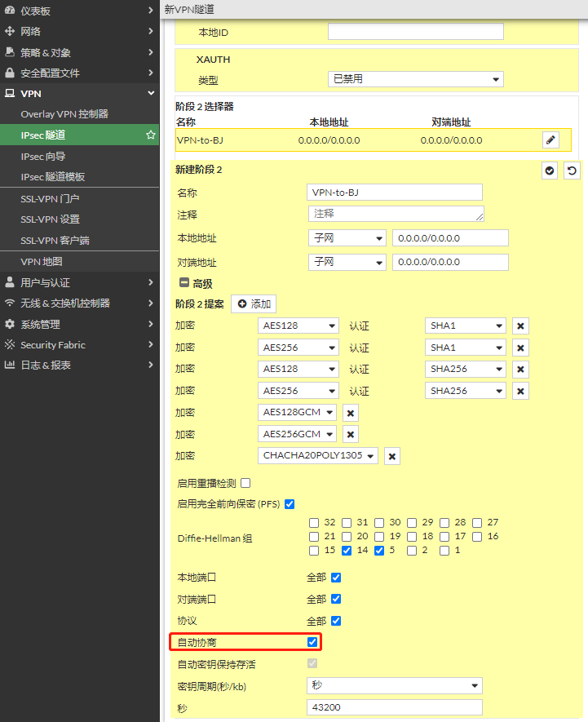Image resolution: width=588 pixels, height=722 pixels.
Task: Click the 添加 button for phase 2 proposals
Action: (254, 304)
